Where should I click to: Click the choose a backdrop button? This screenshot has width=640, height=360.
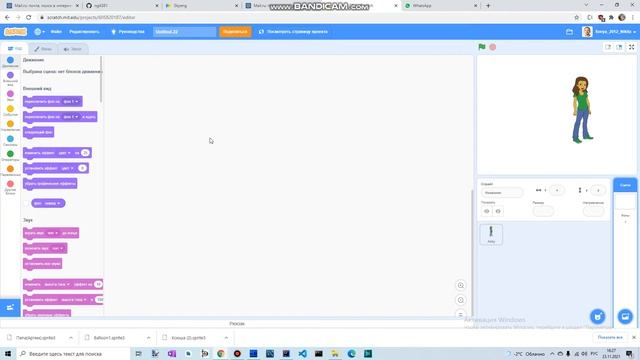click(x=625, y=316)
